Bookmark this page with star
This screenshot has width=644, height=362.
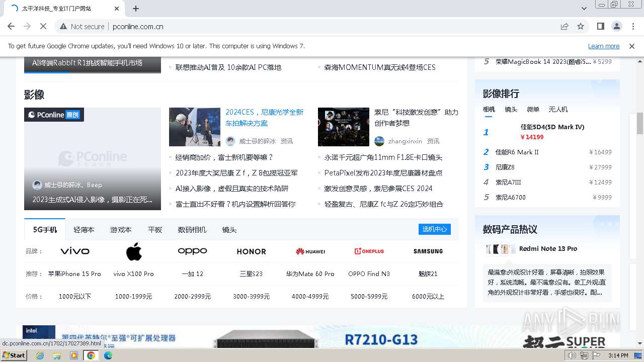tap(581, 26)
